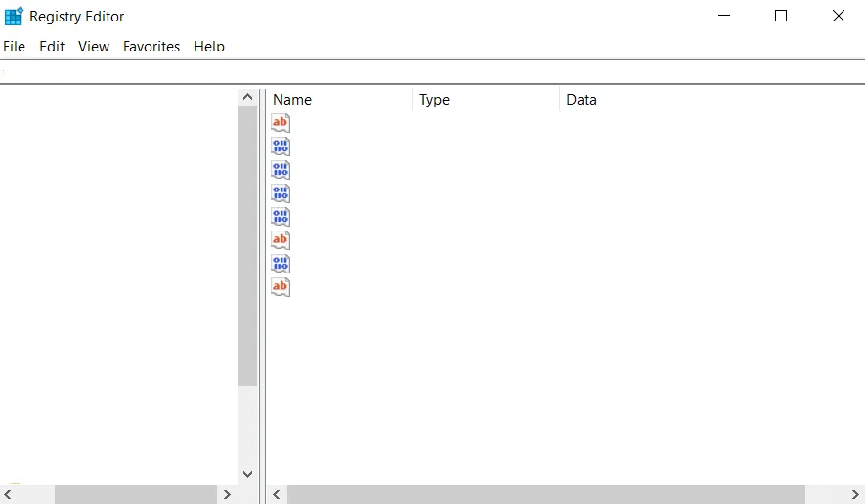Select the string value icon in the first row

281,122
